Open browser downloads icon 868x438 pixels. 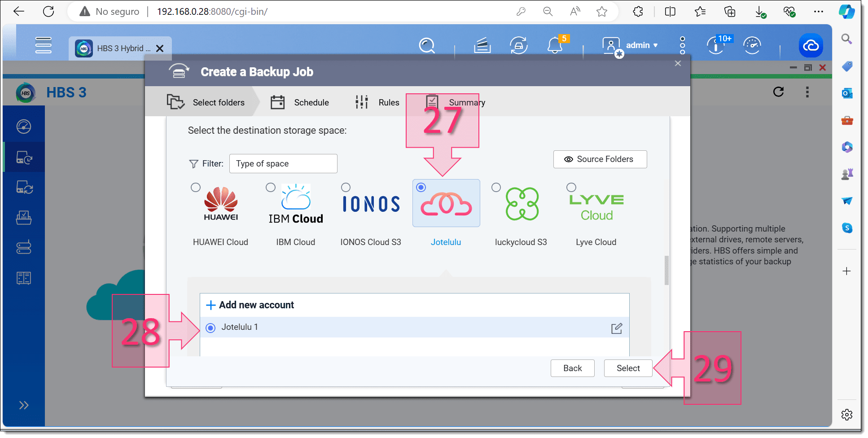pos(760,12)
